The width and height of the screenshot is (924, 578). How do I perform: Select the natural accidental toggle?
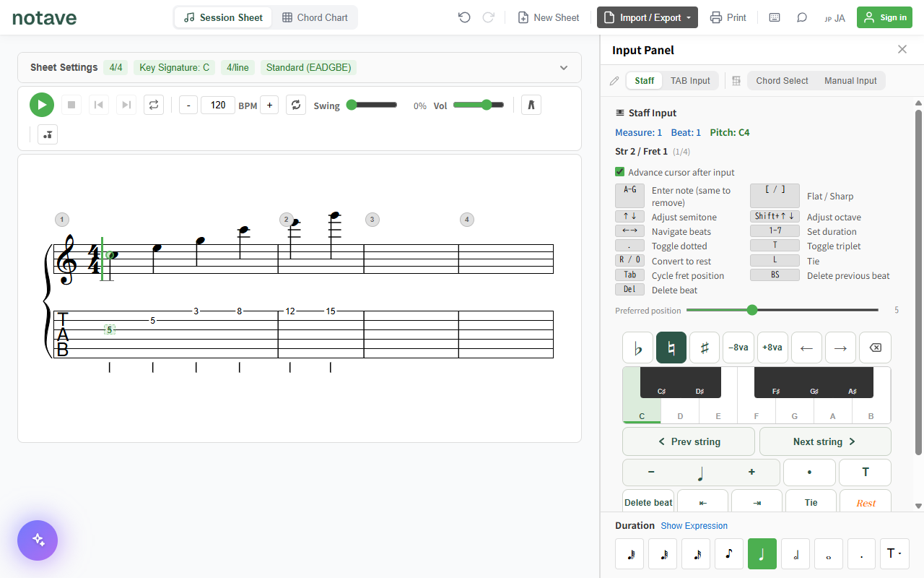(x=671, y=348)
